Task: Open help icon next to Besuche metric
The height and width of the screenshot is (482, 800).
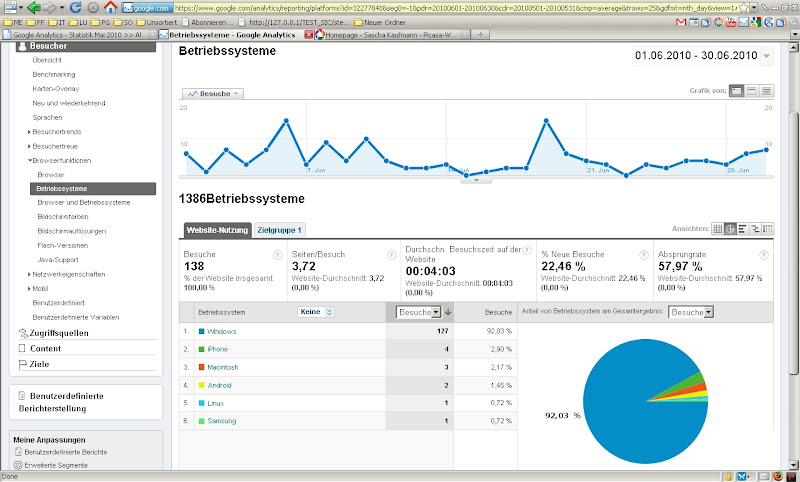Action: point(278,255)
